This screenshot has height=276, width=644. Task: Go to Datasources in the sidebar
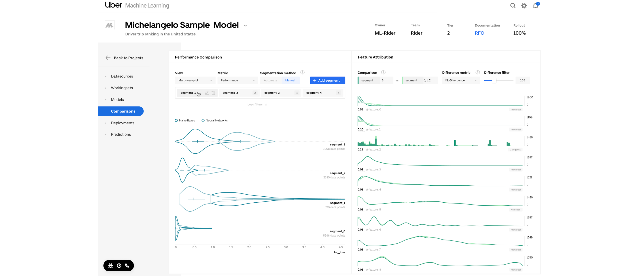[122, 76]
